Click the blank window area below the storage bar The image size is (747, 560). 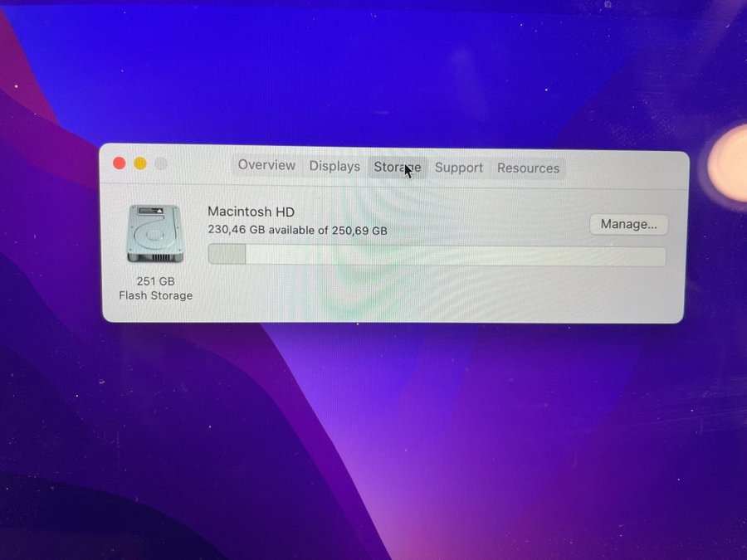[415, 295]
